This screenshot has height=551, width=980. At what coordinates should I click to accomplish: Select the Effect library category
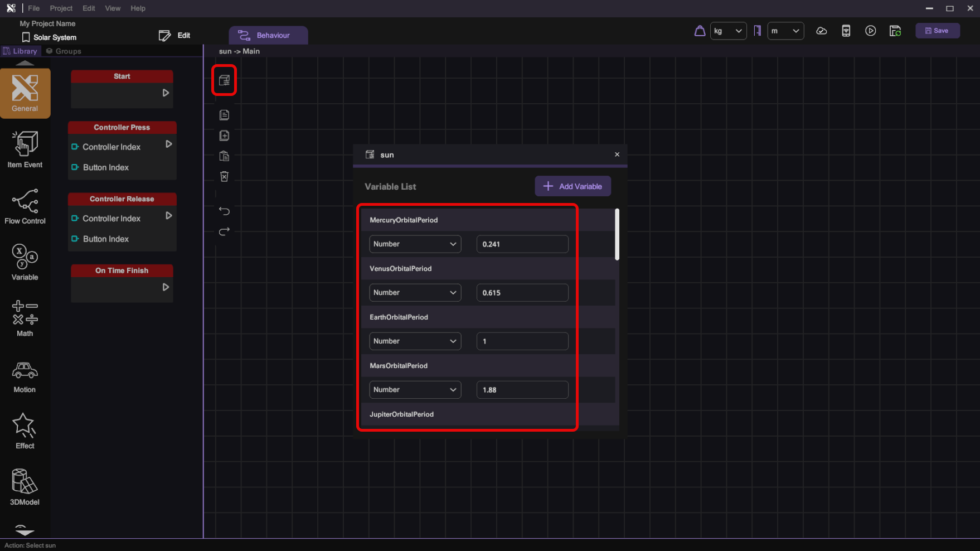(x=25, y=431)
